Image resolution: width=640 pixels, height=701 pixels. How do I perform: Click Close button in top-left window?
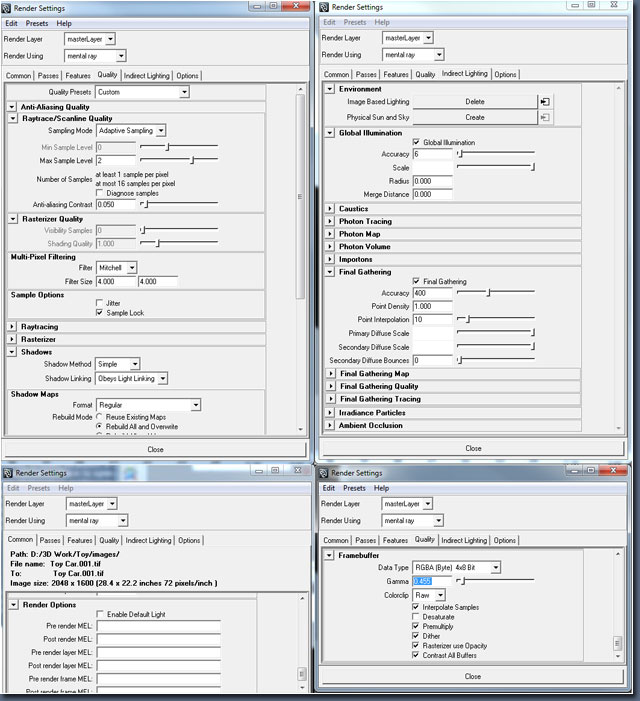click(x=155, y=450)
